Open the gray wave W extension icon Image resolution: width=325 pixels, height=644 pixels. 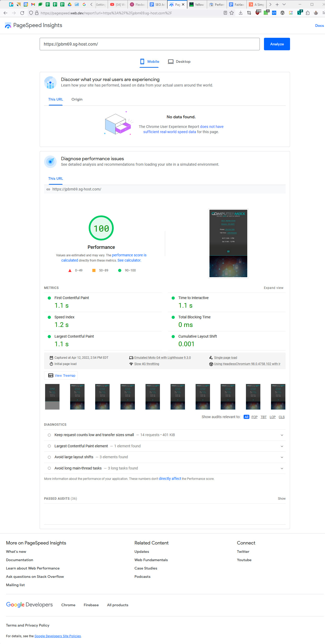click(x=282, y=13)
